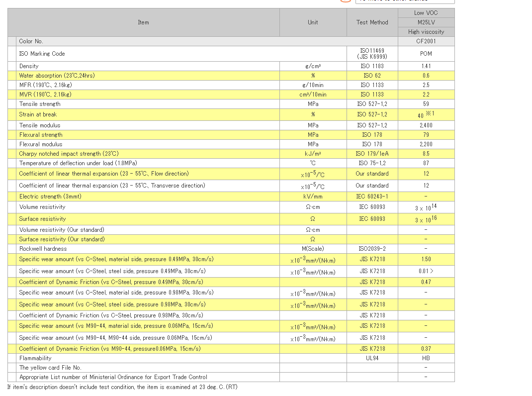
Task: Select the 'ISO2039-2' test method cell
Action: click(x=372, y=249)
